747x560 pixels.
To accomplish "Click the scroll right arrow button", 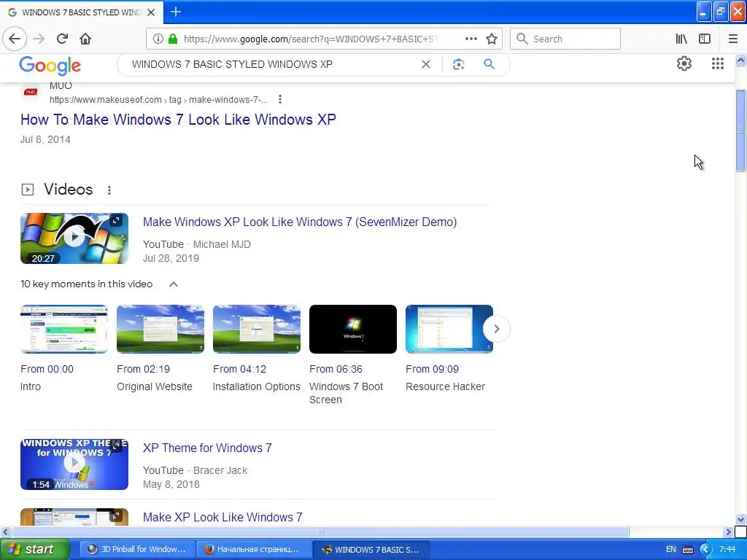I will (728, 532).
